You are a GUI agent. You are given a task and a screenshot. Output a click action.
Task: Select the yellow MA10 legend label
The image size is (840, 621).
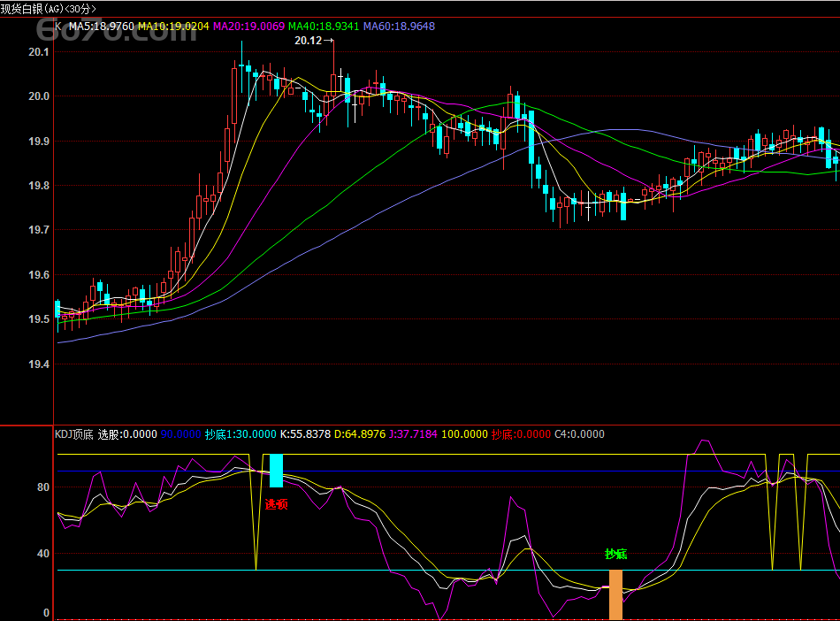click(x=173, y=27)
